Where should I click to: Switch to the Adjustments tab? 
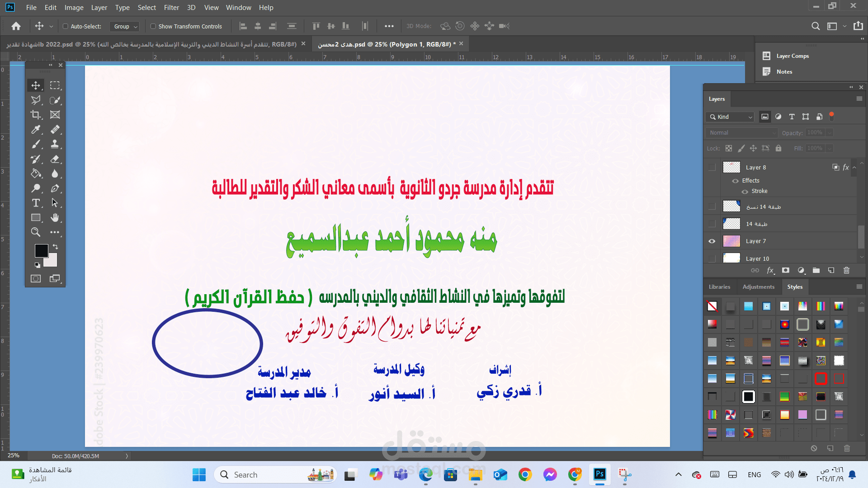758,287
